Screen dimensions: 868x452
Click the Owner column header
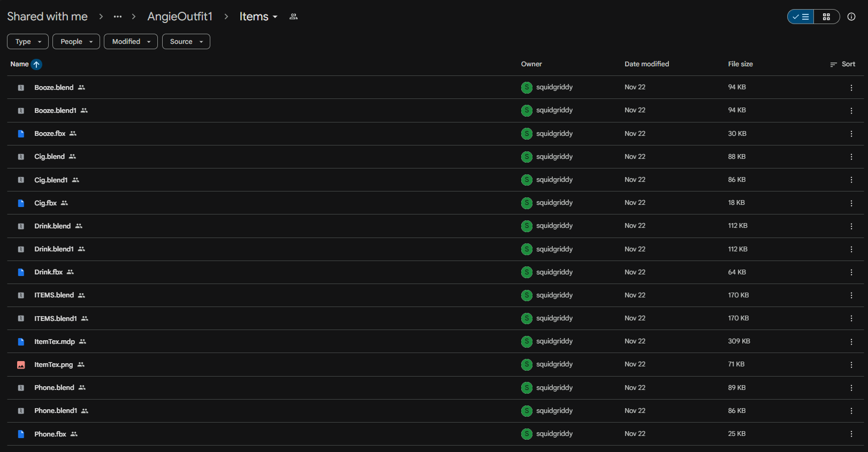(x=531, y=64)
